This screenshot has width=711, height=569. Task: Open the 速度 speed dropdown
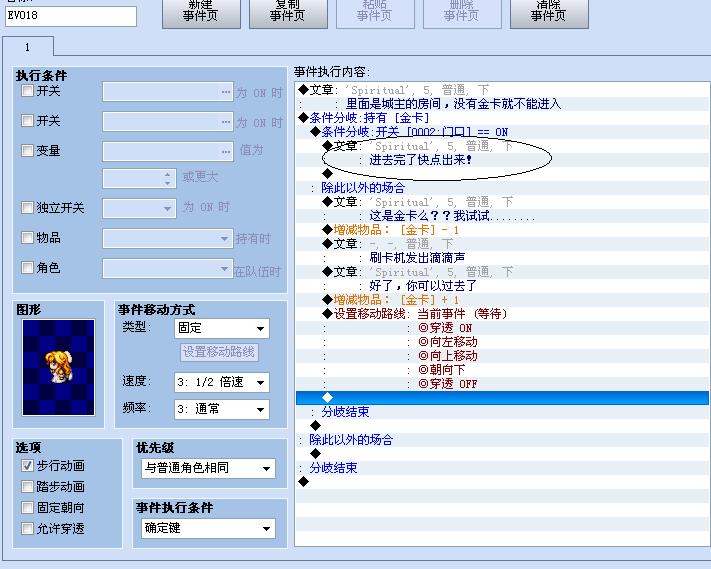point(222,382)
